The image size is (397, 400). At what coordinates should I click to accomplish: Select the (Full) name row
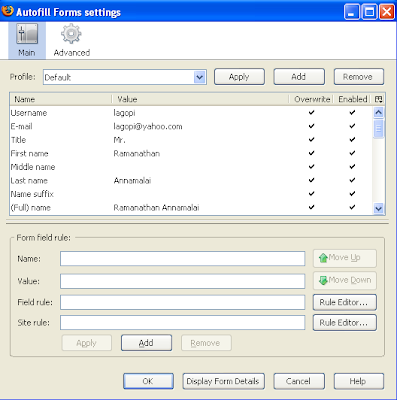click(x=191, y=207)
